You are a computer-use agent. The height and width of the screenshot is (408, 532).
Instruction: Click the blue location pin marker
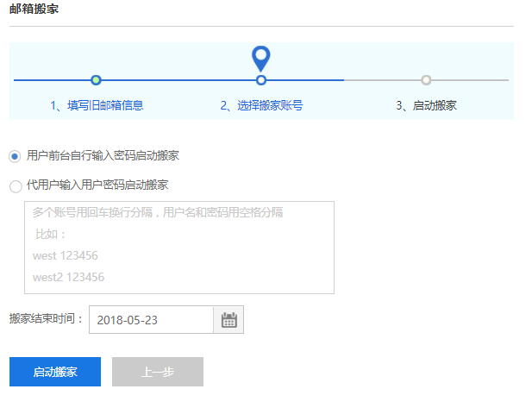(x=260, y=59)
